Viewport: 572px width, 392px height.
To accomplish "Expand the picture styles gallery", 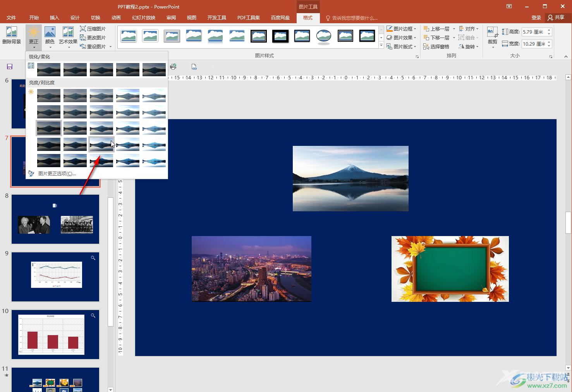I will (x=381, y=46).
